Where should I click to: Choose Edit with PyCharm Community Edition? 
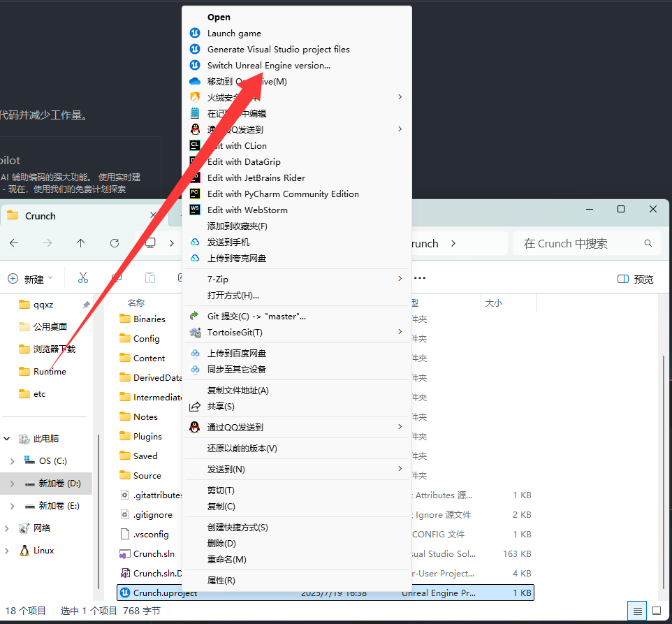[x=283, y=194]
